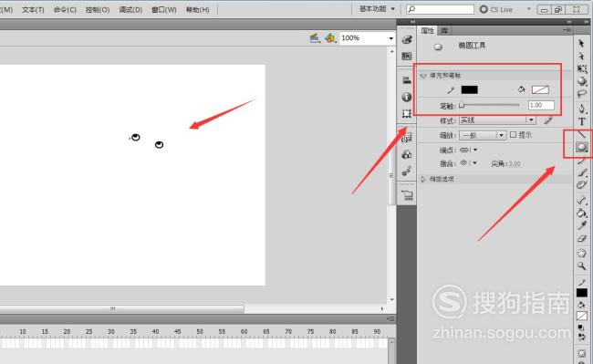Enable the stroke hinting 提示 checkbox
The width and height of the screenshot is (593, 364).
coord(513,135)
